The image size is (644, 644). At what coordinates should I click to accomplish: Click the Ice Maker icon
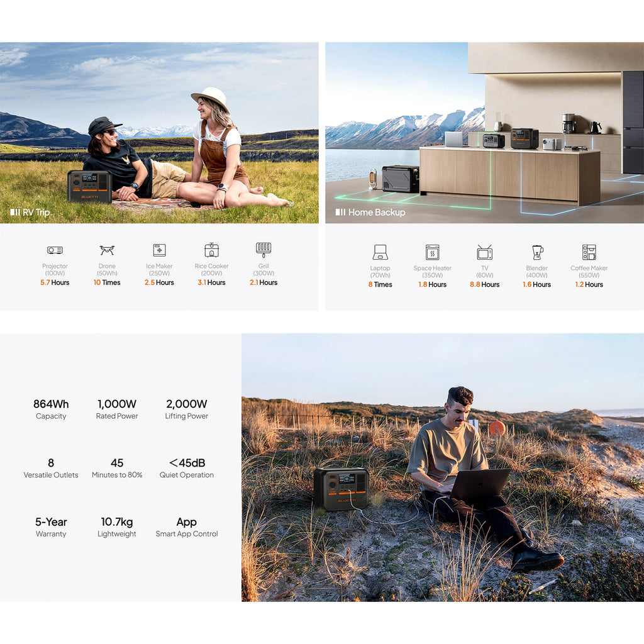coord(159,250)
